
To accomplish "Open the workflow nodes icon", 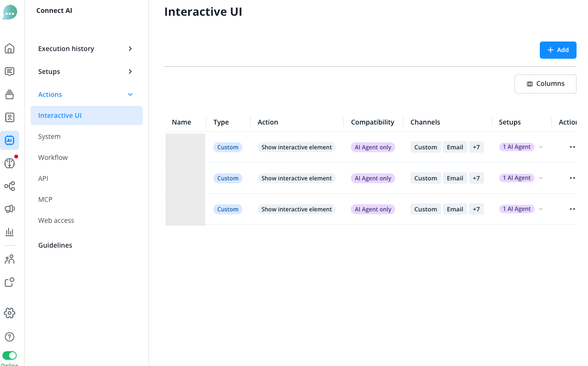I will pos(10,186).
